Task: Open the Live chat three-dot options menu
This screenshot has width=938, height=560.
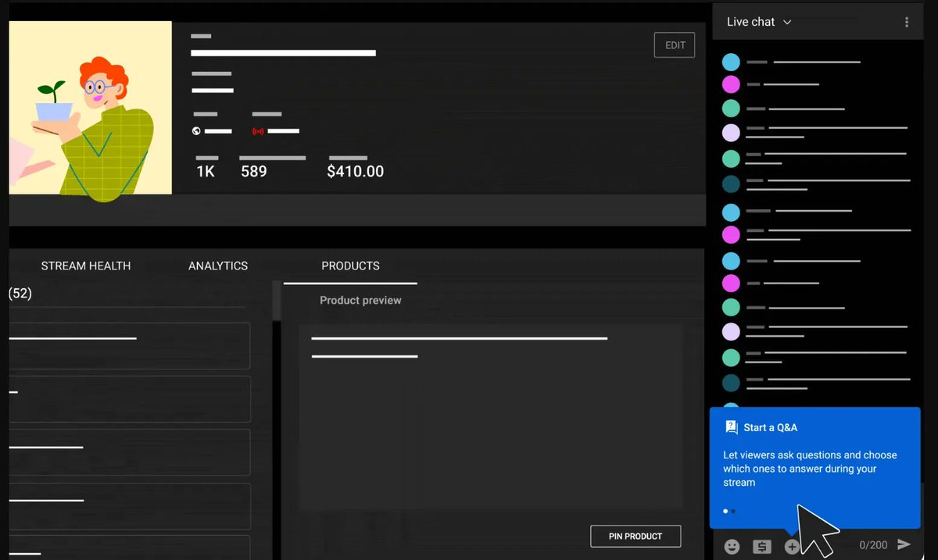Action: (907, 22)
